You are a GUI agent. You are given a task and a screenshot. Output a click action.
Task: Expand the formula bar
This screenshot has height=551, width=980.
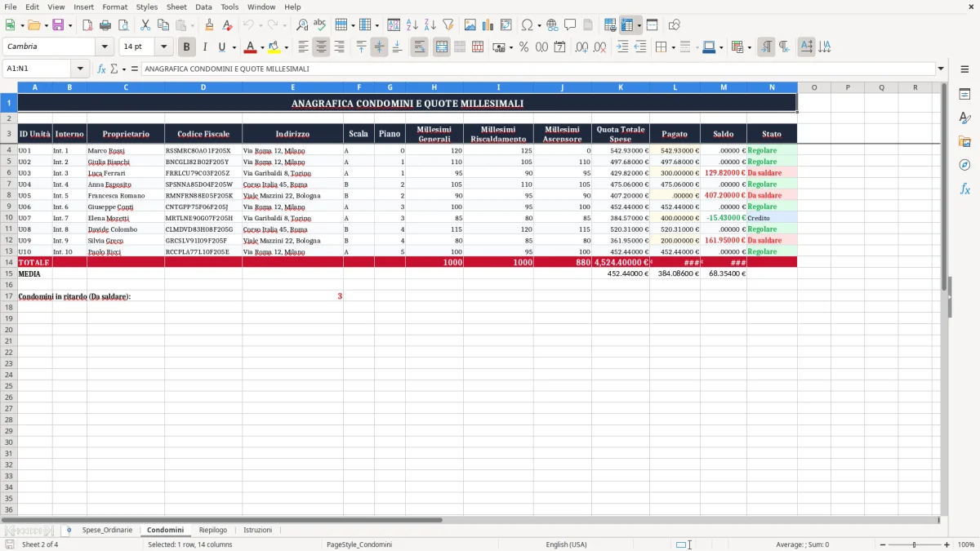941,69
